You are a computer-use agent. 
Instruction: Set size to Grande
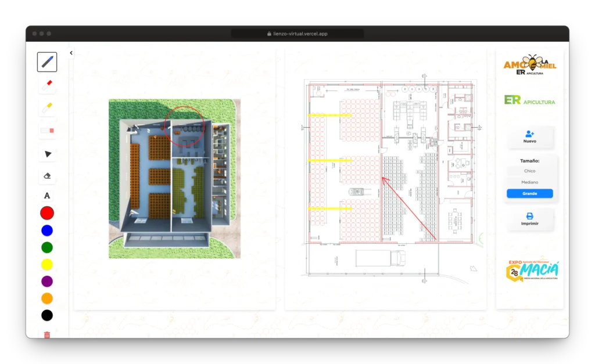tap(530, 193)
